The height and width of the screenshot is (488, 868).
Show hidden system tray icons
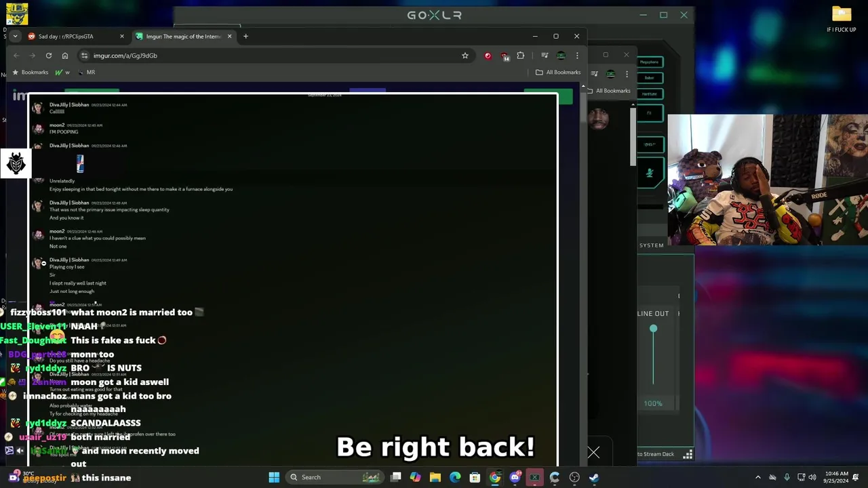click(758, 477)
